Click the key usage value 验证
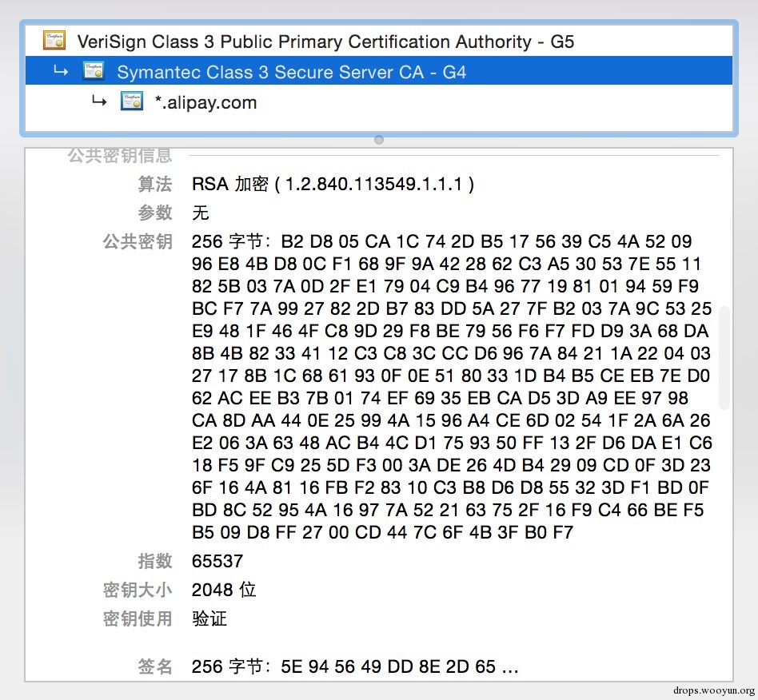 coord(209,618)
